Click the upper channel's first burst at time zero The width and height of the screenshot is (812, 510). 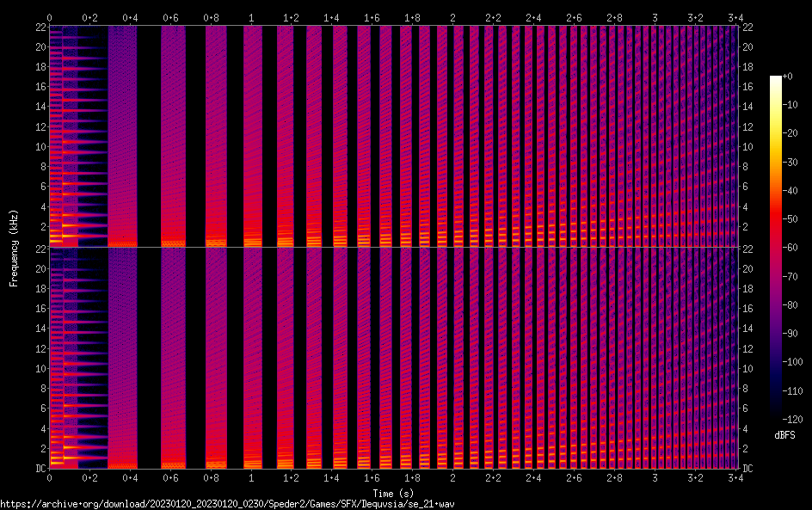point(55,138)
